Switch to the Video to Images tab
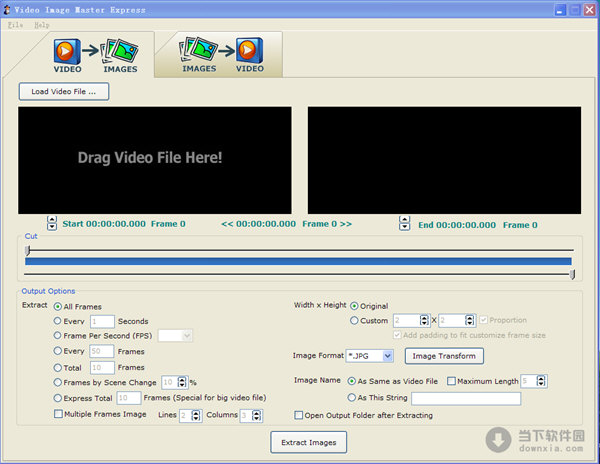This screenshot has height=464, width=600. [95, 55]
